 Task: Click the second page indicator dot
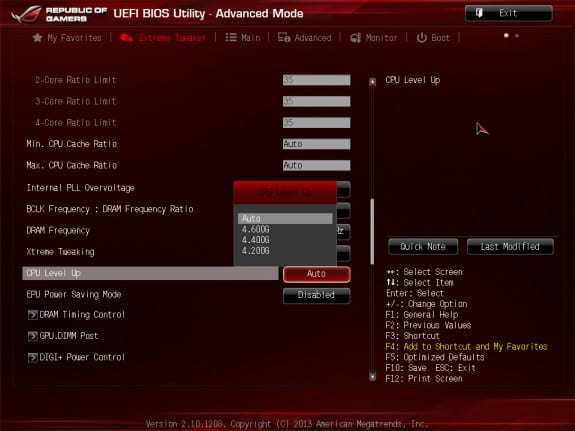(517, 36)
